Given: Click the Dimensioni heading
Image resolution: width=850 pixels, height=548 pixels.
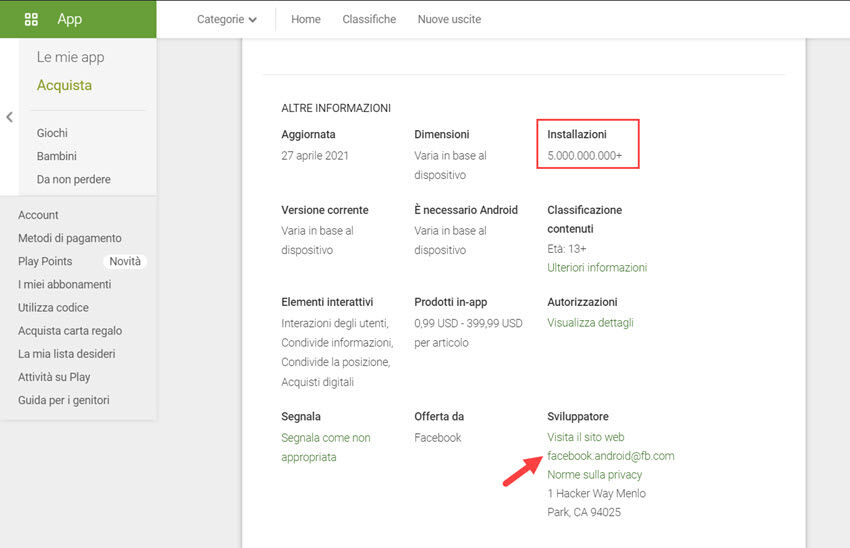Looking at the screenshot, I should pyautogui.click(x=442, y=134).
